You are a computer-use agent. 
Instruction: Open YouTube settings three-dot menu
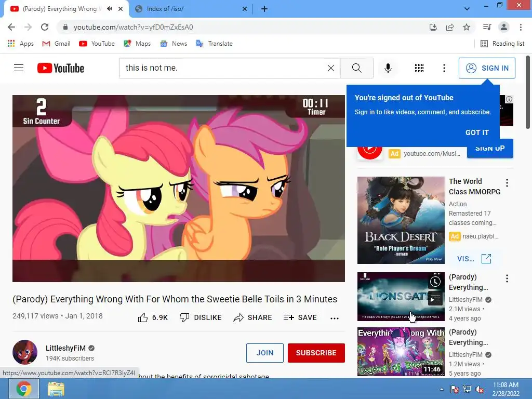pos(444,68)
